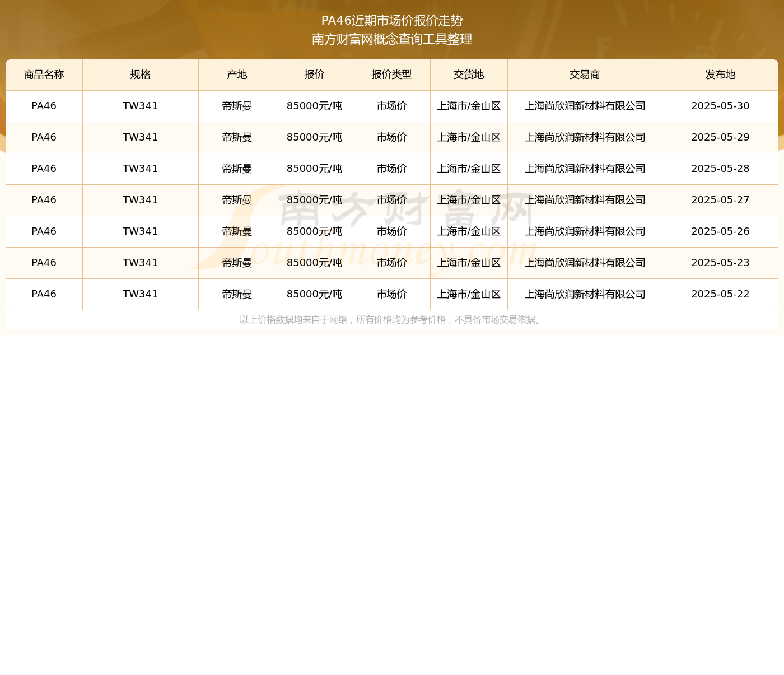Screen dimensions: 784x675
Task: Click 上海尚欣润新材料有限公司 in the 2025-05-27 row
Action: (585, 200)
